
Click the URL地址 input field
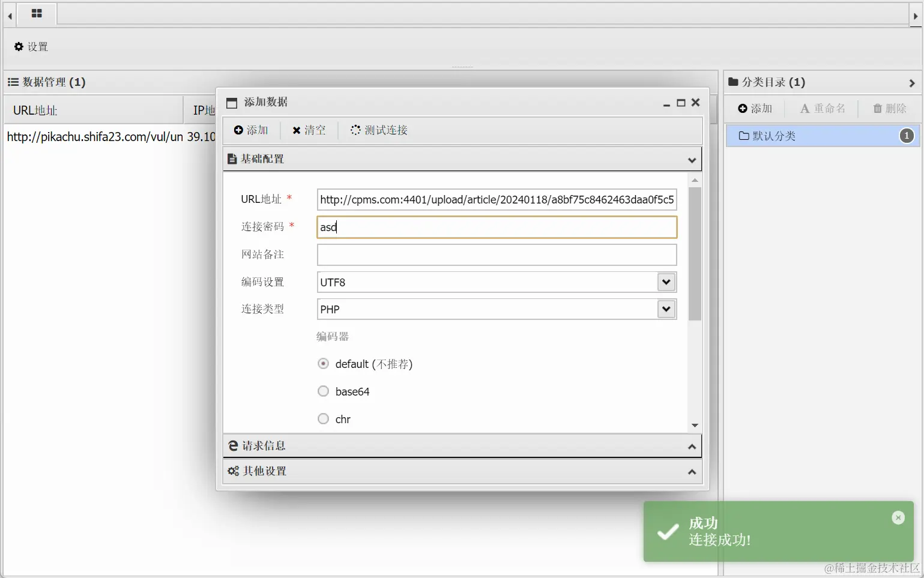tap(497, 199)
